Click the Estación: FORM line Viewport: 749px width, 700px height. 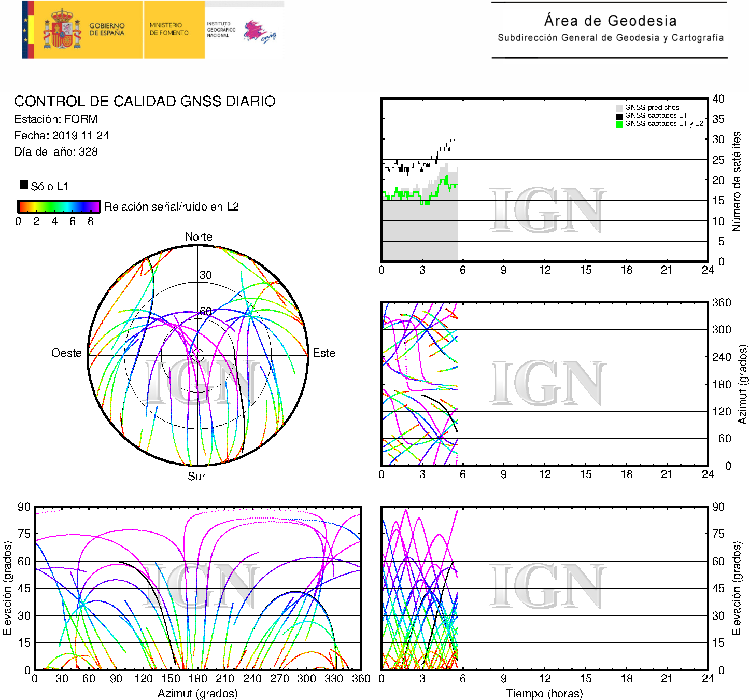click(56, 119)
